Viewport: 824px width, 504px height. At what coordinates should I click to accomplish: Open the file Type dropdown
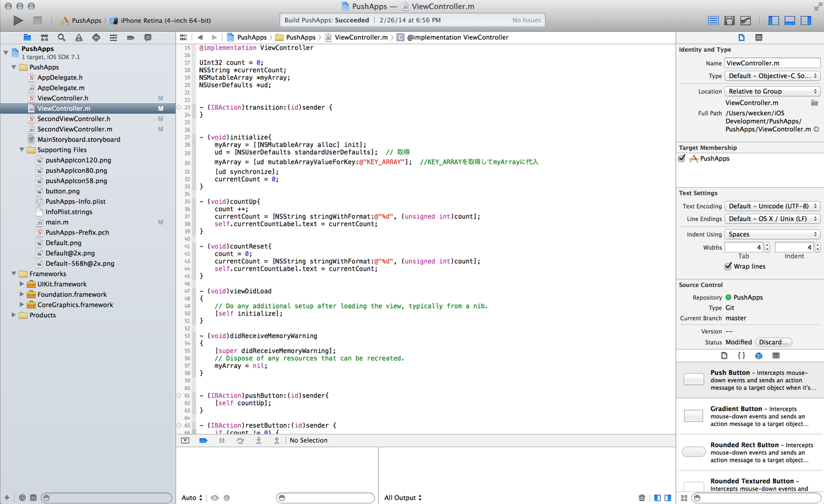(x=772, y=76)
